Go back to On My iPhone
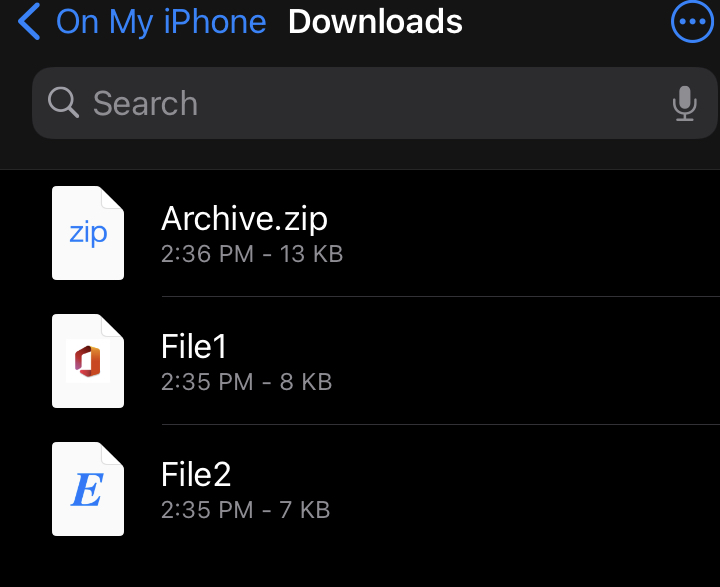Image resolution: width=720 pixels, height=587 pixels. [161, 21]
